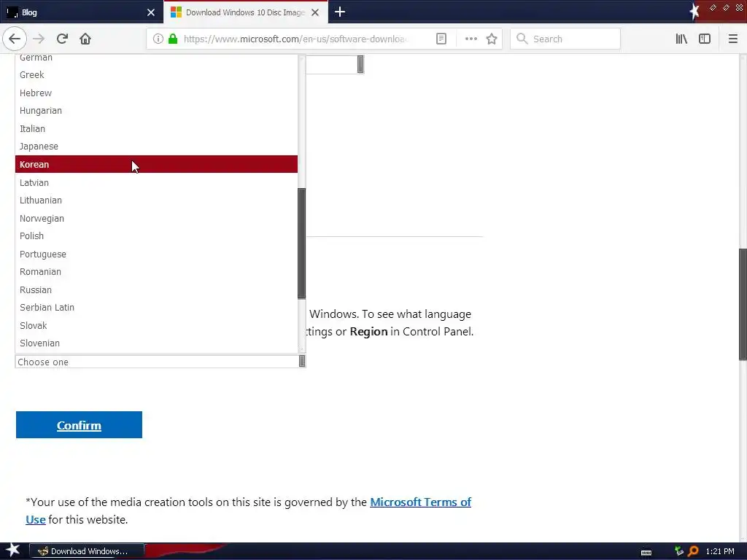This screenshot has height=560, width=747.
Task: Choose Latvian from the language list
Action: (x=156, y=182)
